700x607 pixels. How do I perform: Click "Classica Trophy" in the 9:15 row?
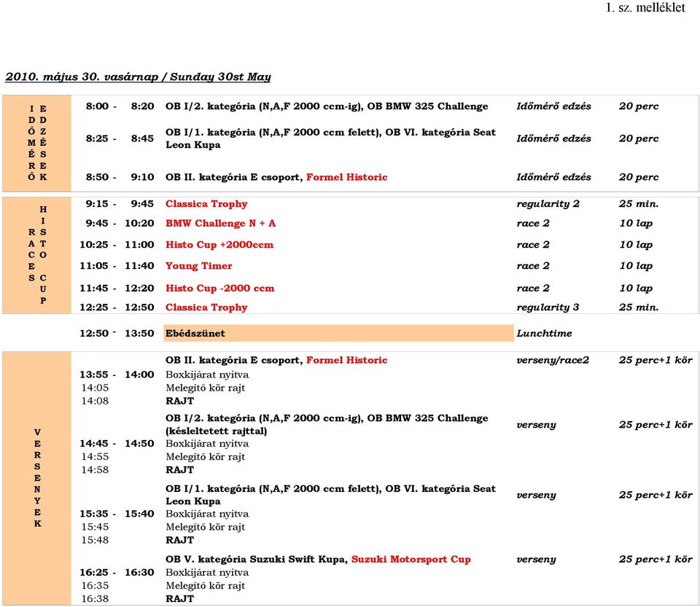click(x=206, y=204)
